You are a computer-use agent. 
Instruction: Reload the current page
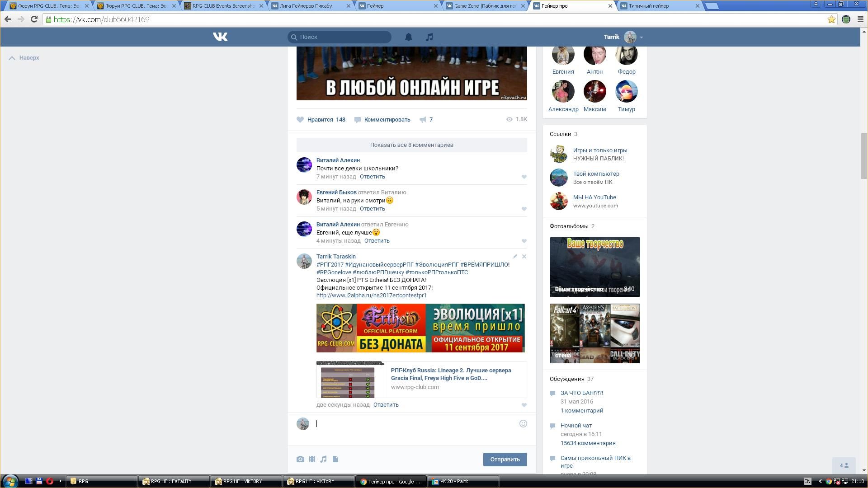(34, 19)
